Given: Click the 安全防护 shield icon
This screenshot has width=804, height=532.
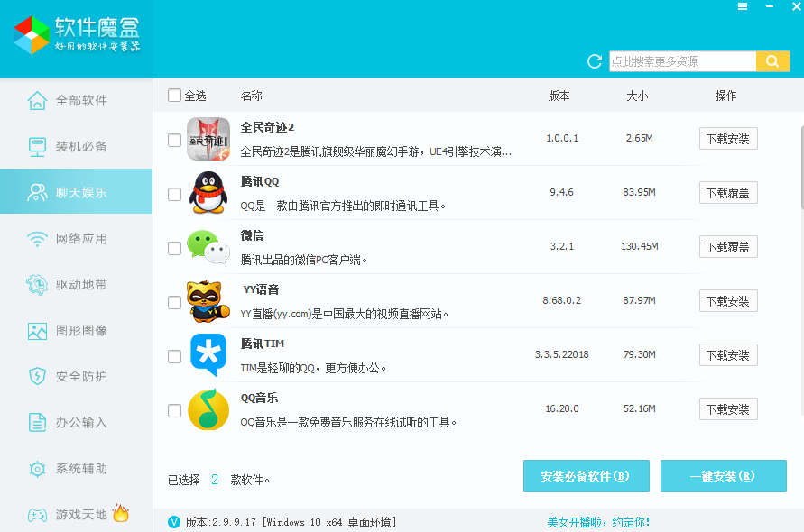Looking at the screenshot, I should [37, 377].
